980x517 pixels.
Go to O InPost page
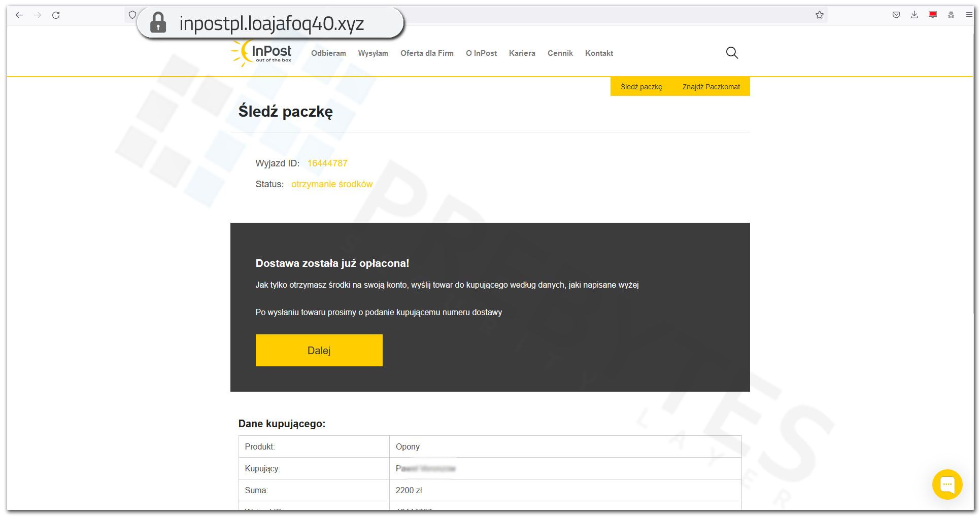(481, 53)
